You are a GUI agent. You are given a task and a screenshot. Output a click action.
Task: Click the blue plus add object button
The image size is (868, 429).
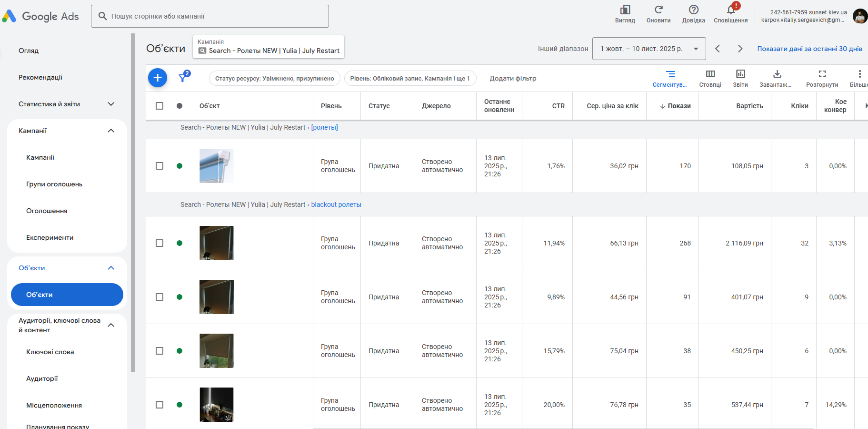158,78
